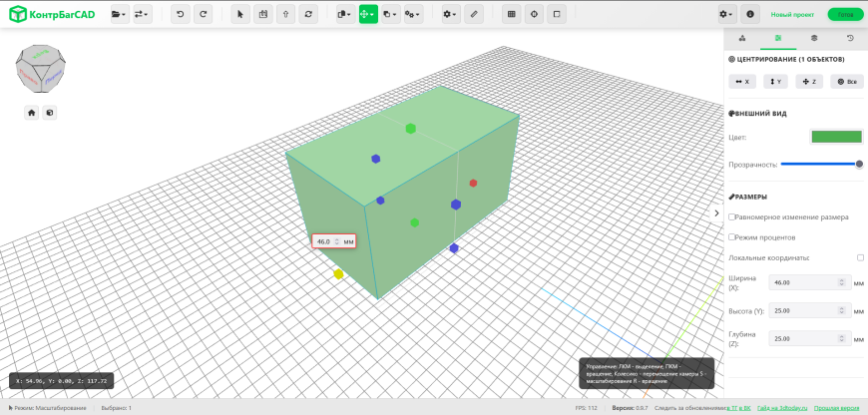Click the green handle on top face
868x415 pixels.
pyautogui.click(x=410, y=129)
